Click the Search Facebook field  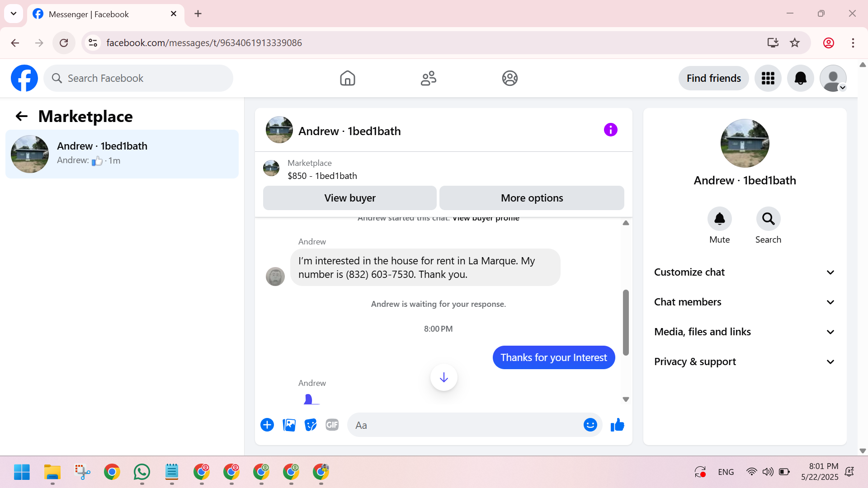[138, 78]
